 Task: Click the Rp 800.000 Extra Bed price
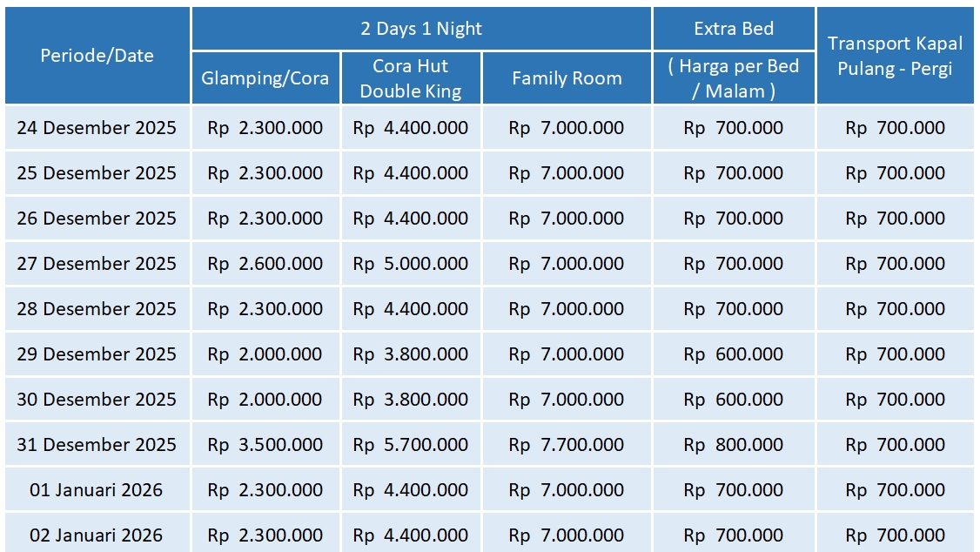734,445
